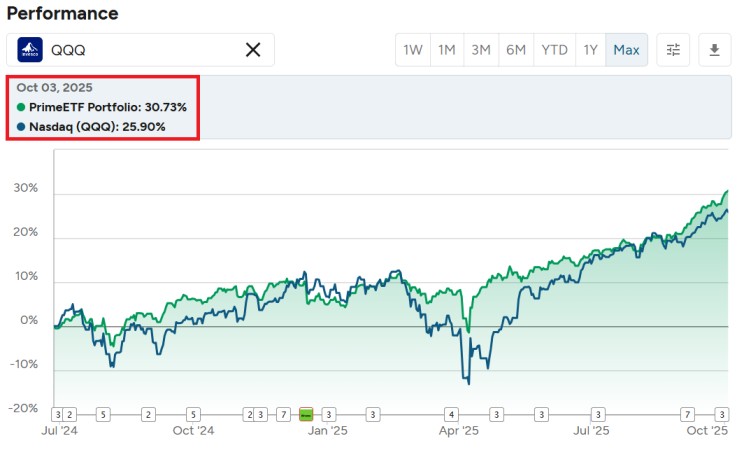This screenshot has width=737, height=450.
Task: Click the QQQ comparison search field
Action: pyautogui.click(x=140, y=50)
